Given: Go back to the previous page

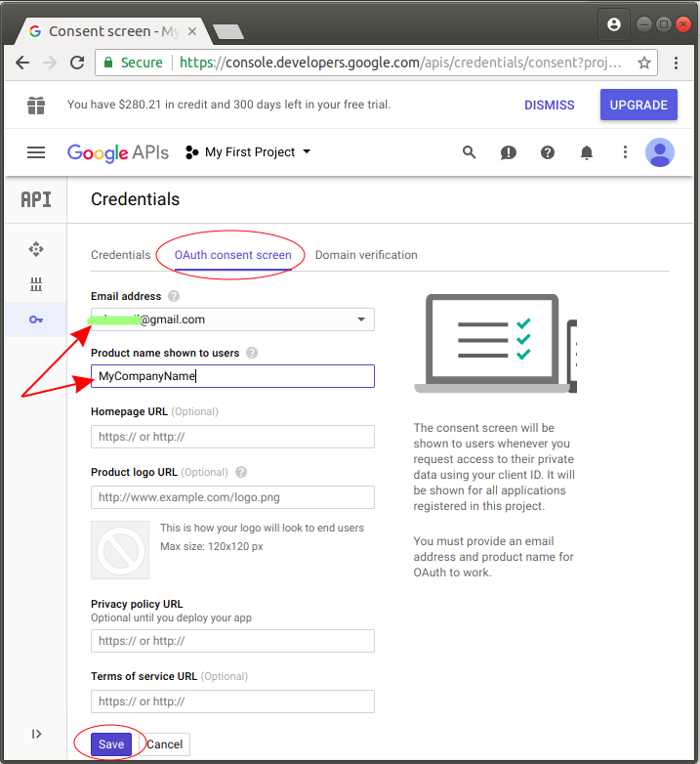Looking at the screenshot, I should click(x=22, y=63).
